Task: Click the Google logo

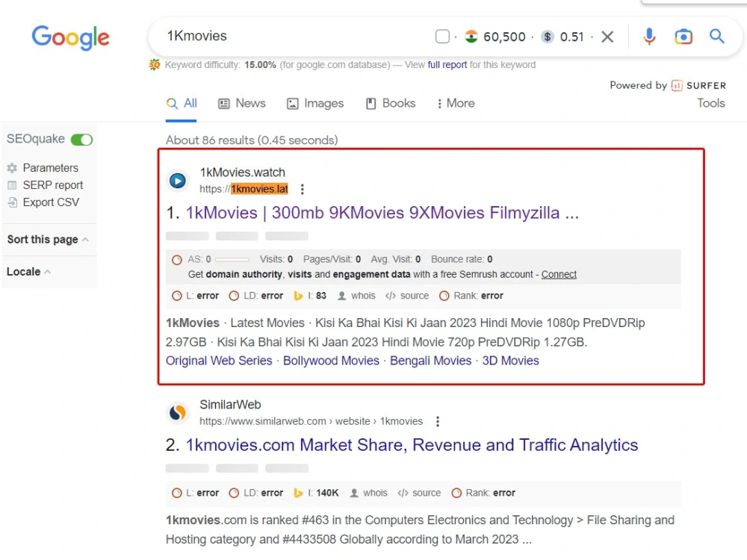Action: (70, 37)
